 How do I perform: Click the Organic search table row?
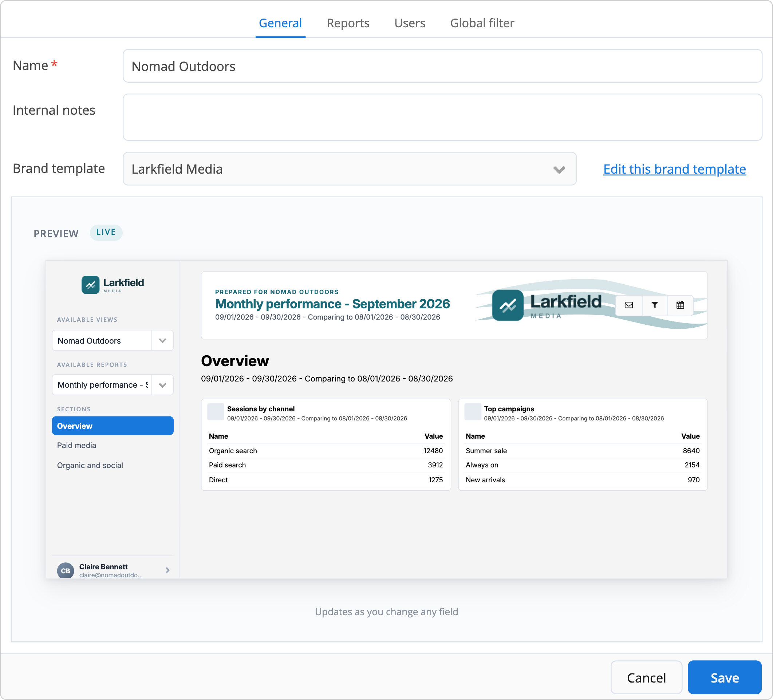[326, 451]
